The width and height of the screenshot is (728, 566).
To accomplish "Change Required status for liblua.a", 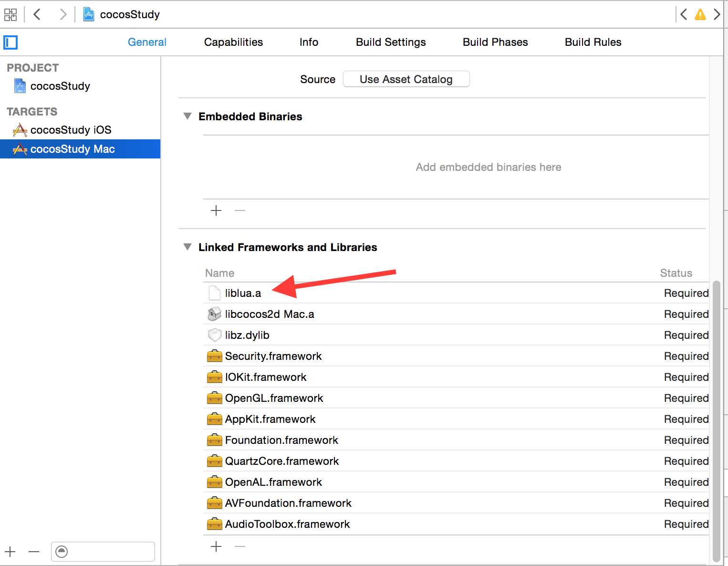I will [686, 293].
